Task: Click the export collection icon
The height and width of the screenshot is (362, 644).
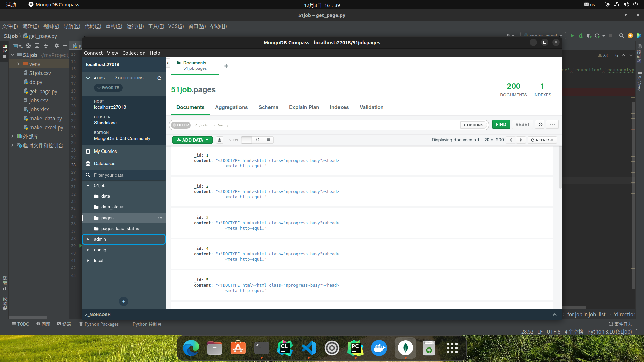Action: click(x=220, y=140)
